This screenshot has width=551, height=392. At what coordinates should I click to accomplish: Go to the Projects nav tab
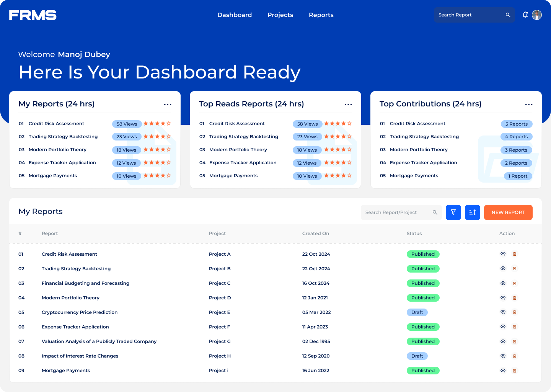pos(280,15)
